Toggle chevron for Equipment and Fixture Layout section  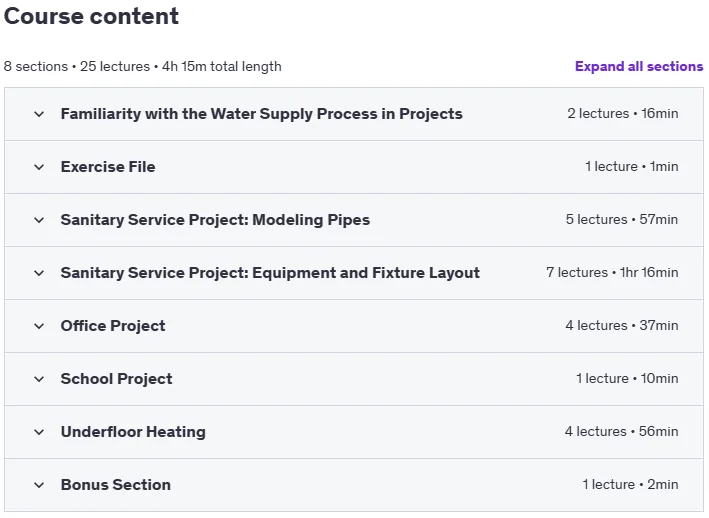tap(39, 273)
